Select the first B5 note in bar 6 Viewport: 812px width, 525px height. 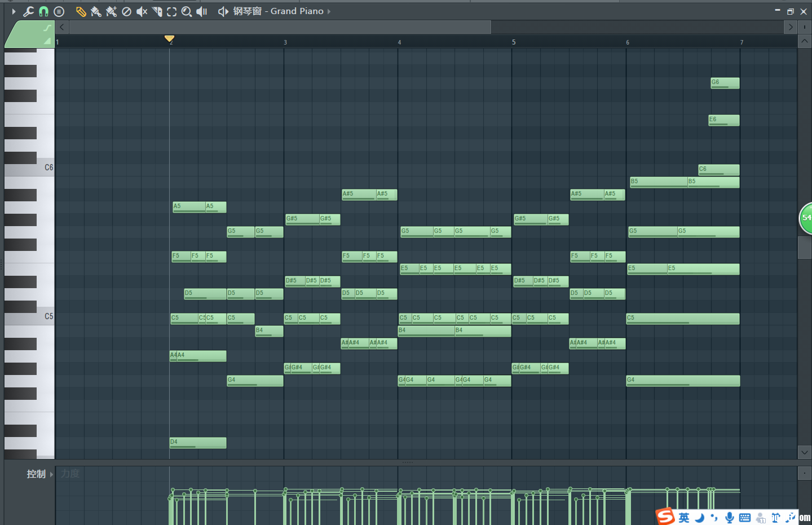point(659,182)
